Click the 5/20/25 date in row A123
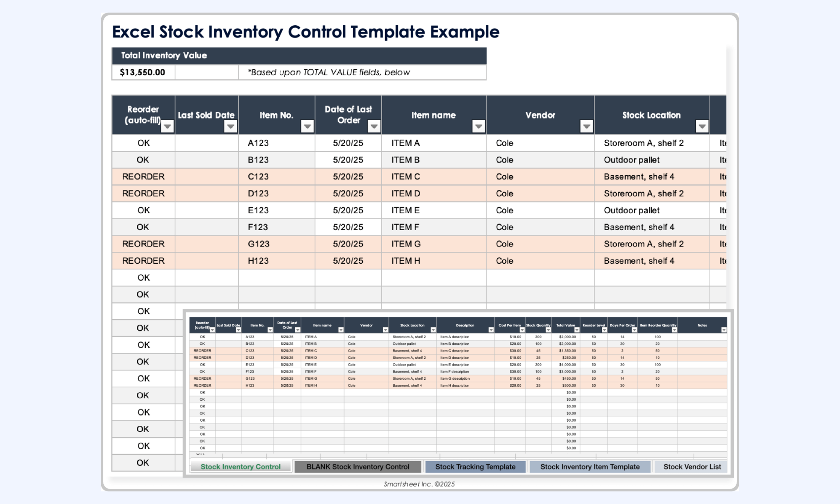 348,143
